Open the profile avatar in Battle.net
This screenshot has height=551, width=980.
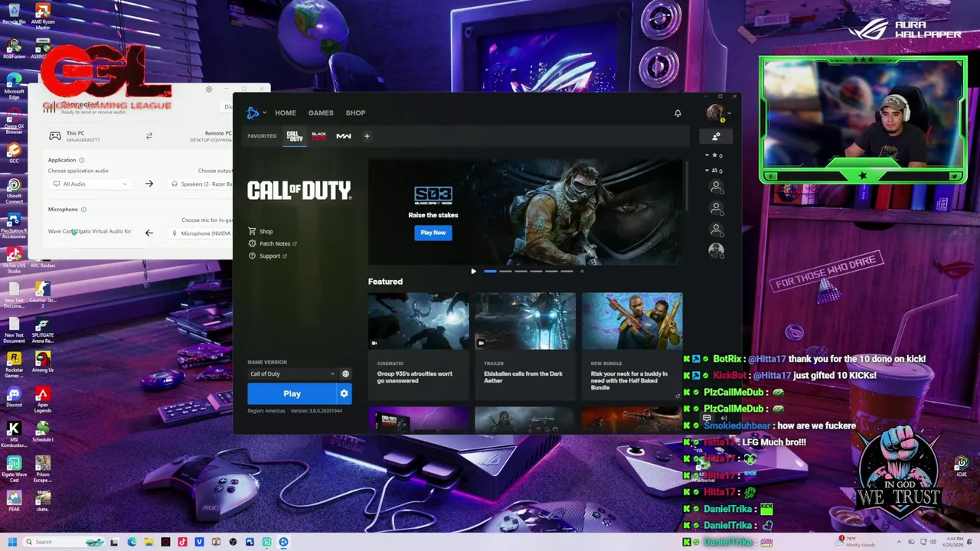click(x=714, y=113)
